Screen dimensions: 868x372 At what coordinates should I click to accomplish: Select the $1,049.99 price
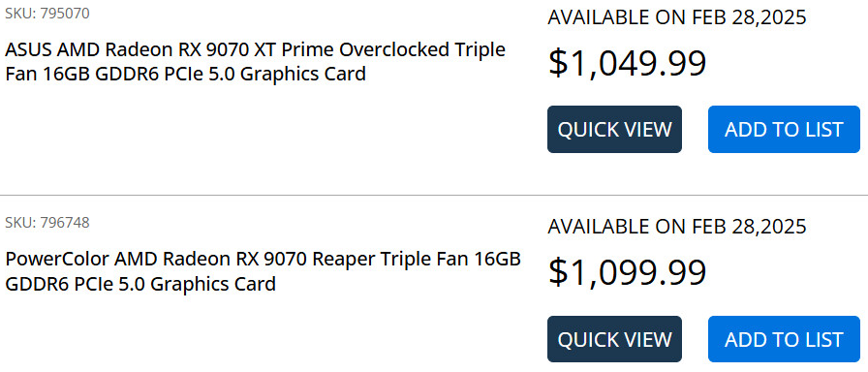(x=627, y=63)
